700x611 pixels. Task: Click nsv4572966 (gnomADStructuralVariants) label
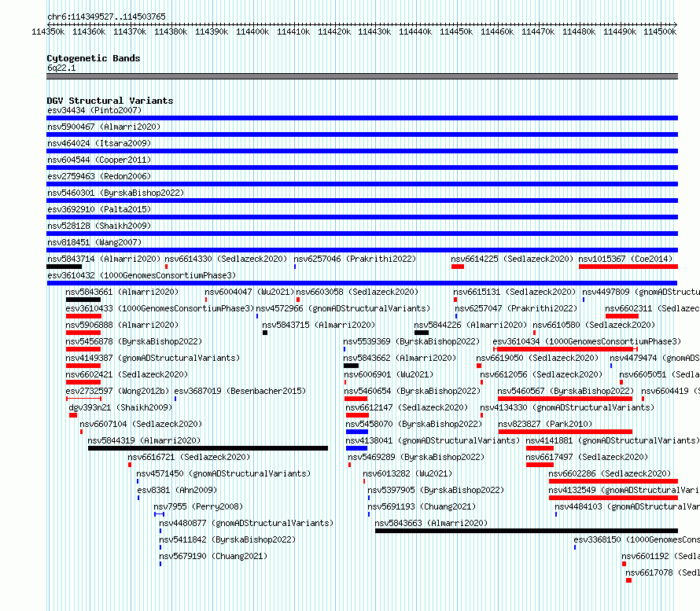click(343, 308)
